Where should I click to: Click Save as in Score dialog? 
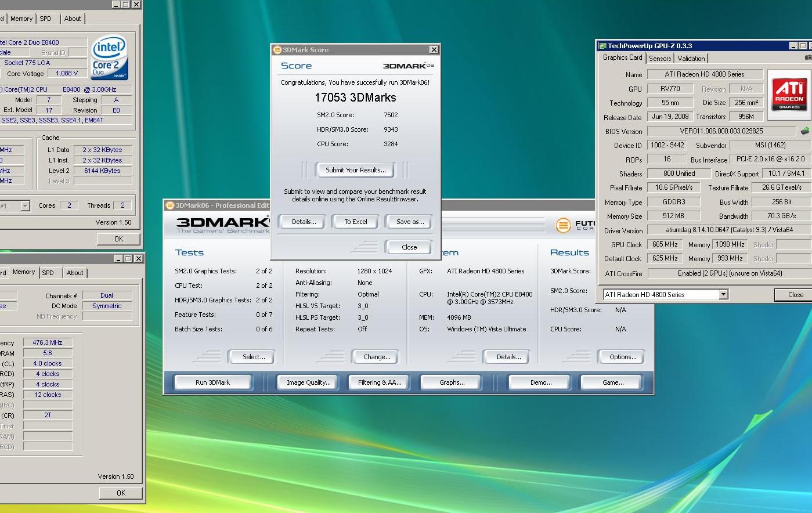(x=410, y=222)
